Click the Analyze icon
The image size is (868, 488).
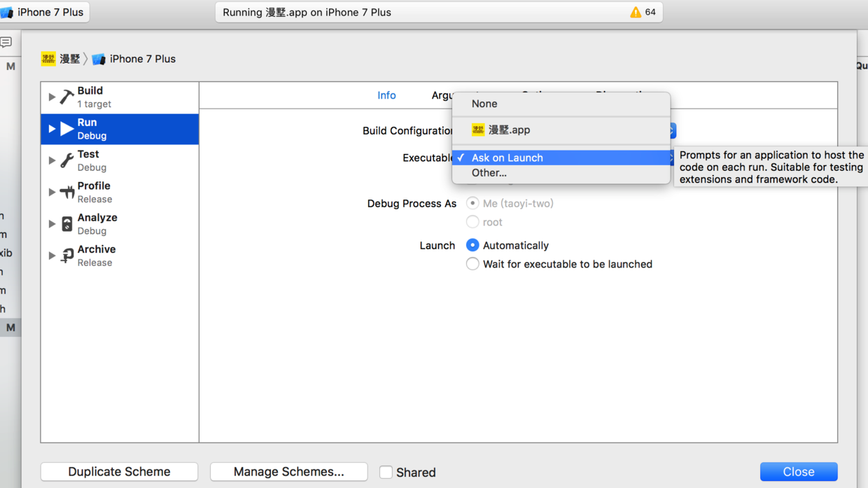pyautogui.click(x=66, y=224)
